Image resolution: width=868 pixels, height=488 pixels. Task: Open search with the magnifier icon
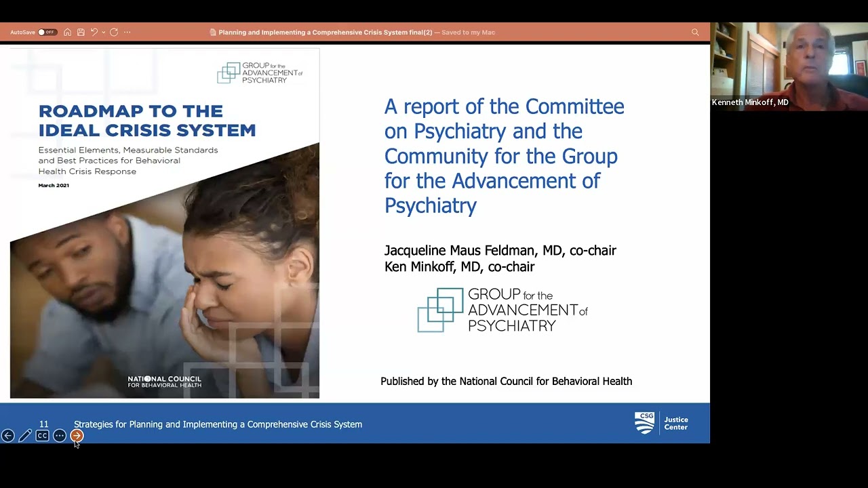click(x=695, y=32)
